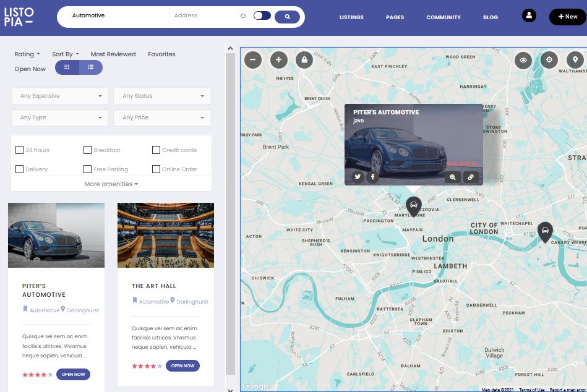
Task: Open the Piter's Automotive listing title
Action: [x=44, y=290]
